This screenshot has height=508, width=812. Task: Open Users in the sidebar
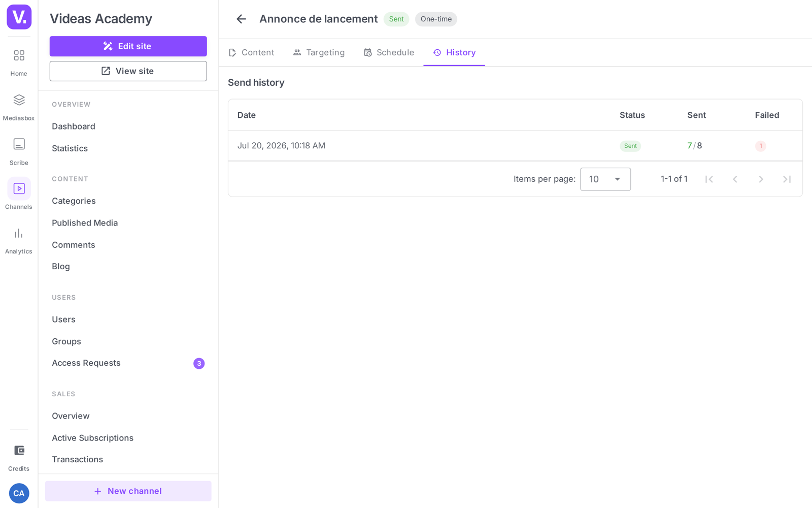point(63,320)
